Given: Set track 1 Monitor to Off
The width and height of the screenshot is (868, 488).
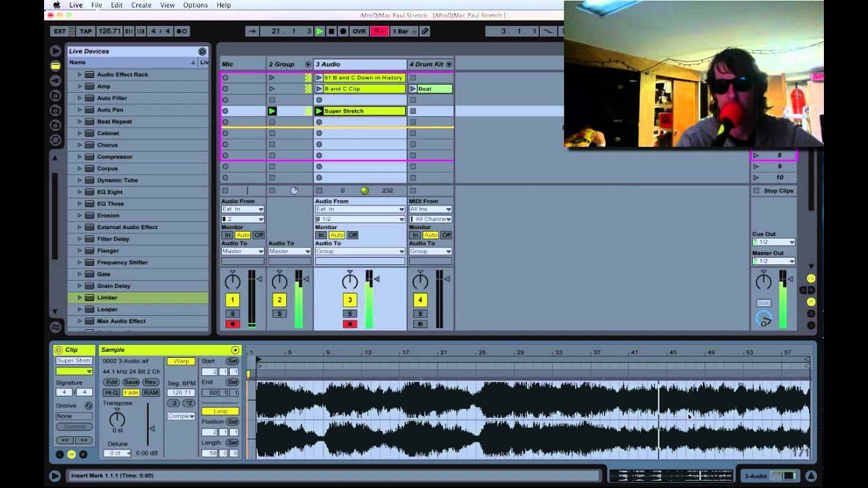Looking at the screenshot, I should tap(258, 235).
